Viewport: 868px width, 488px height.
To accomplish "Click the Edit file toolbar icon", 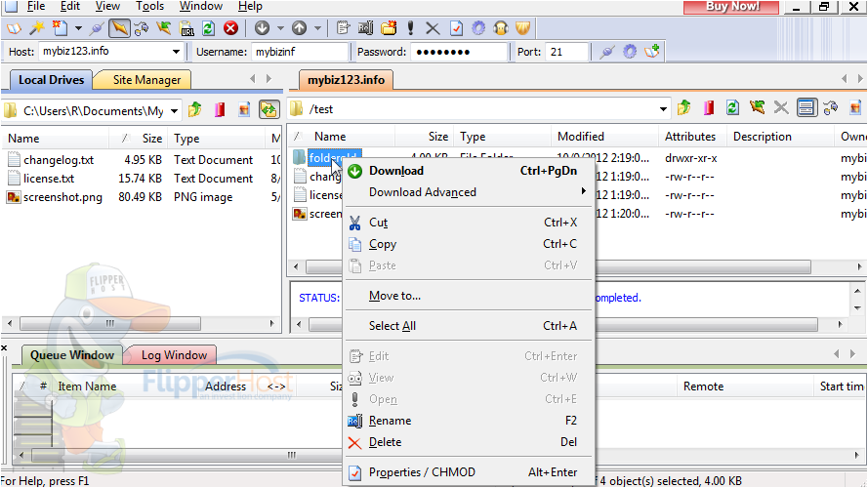I will [344, 27].
